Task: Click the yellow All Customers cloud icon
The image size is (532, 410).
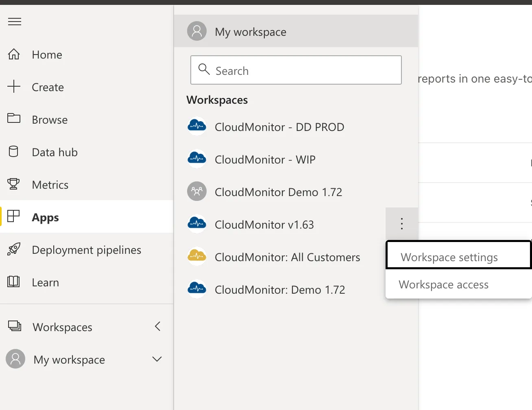Action: tap(197, 257)
